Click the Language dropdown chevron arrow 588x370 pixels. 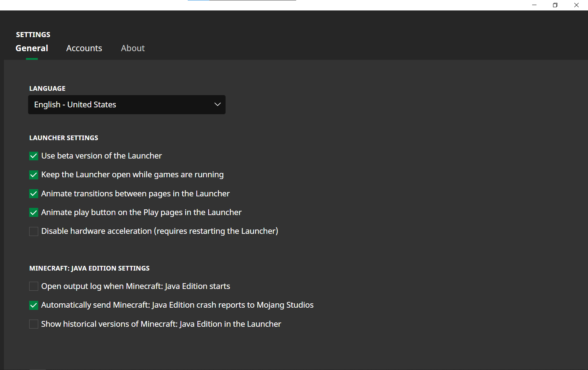217,104
